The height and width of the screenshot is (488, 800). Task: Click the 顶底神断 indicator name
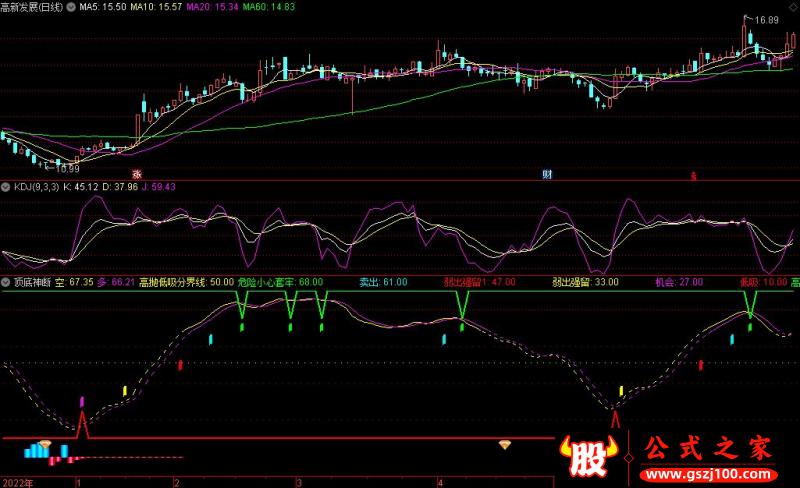click(x=32, y=282)
